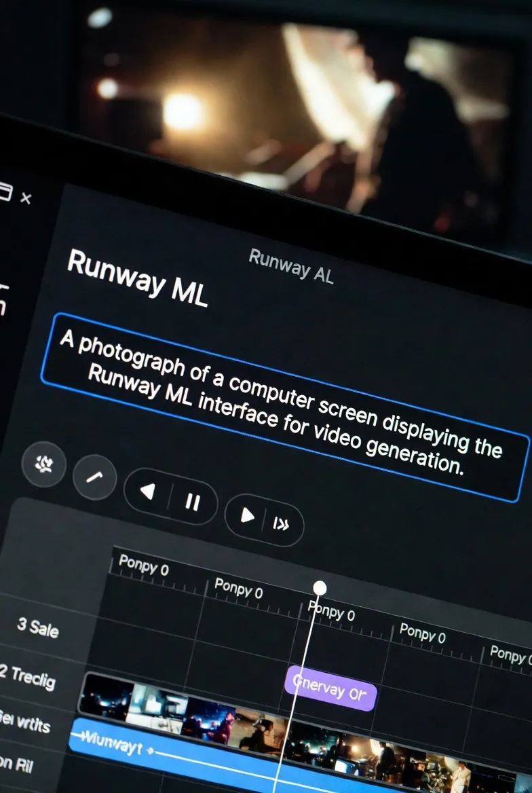Screen dimensions: 532x793
Task: Click the '3 Sale' track label
Action: click(x=38, y=627)
